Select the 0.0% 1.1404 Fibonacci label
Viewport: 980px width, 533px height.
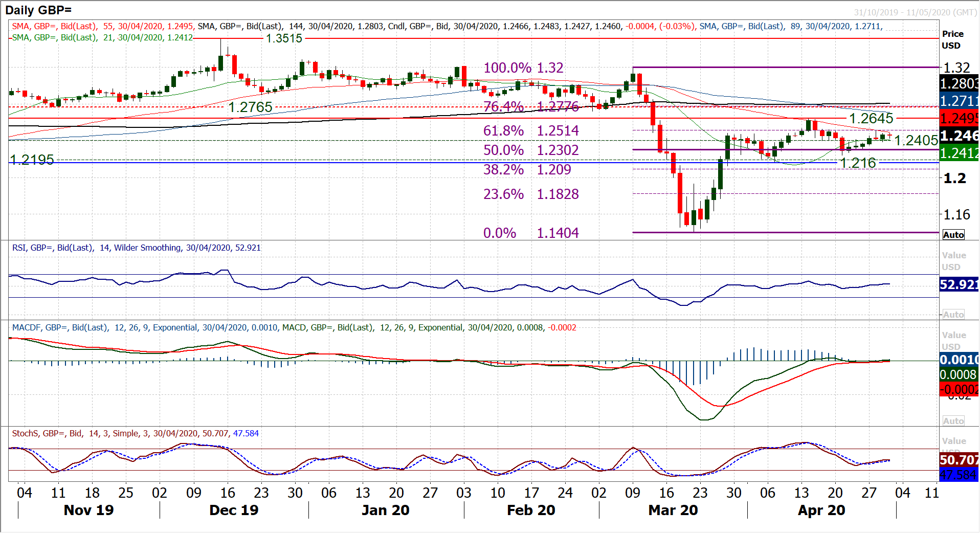click(x=531, y=233)
